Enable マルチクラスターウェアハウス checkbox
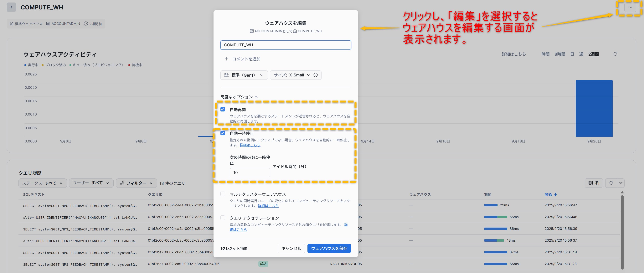Screen dimensions: 644x273 (223, 194)
